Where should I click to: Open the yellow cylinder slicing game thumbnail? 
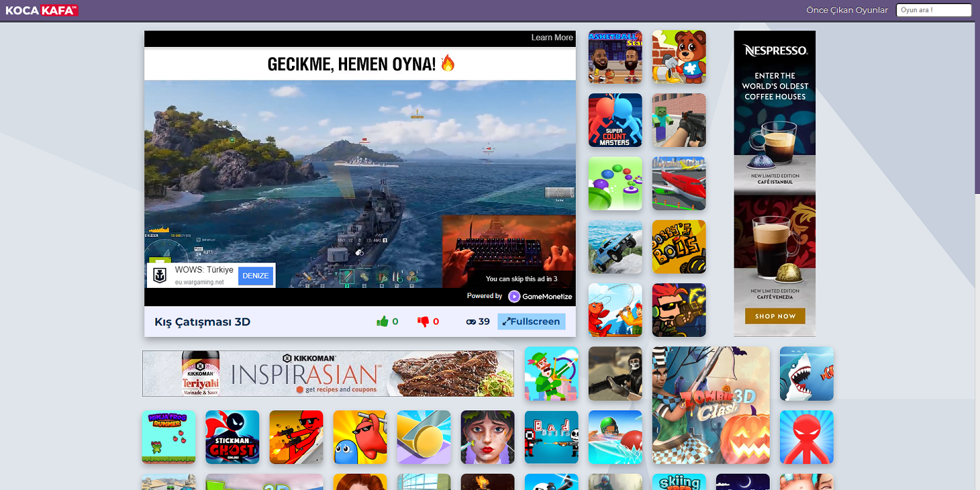point(424,437)
